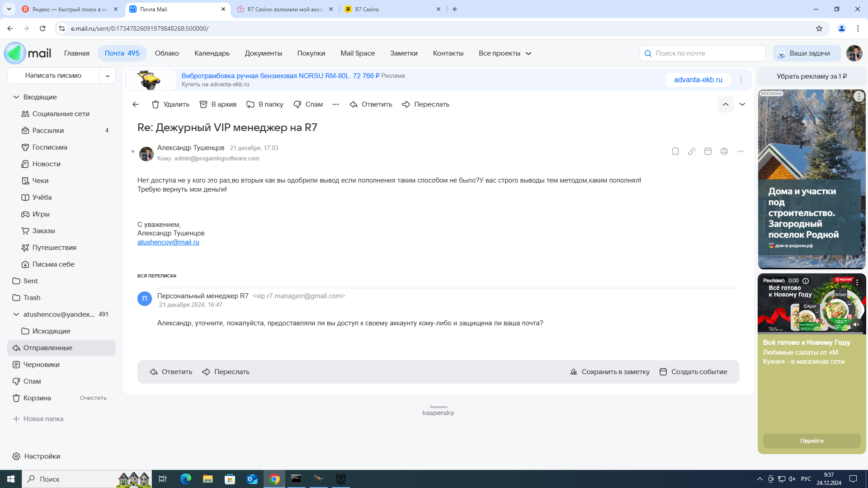The width and height of the screenshot is (868, 488).
Task: Click В папку to move message
Action: pyautogui.click(x=265, y=104)
